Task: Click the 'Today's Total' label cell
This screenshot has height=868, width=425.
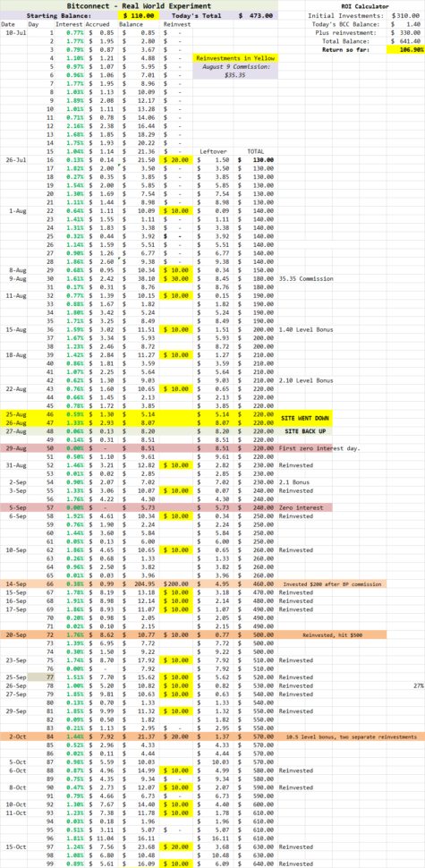Action: [195, 16]
